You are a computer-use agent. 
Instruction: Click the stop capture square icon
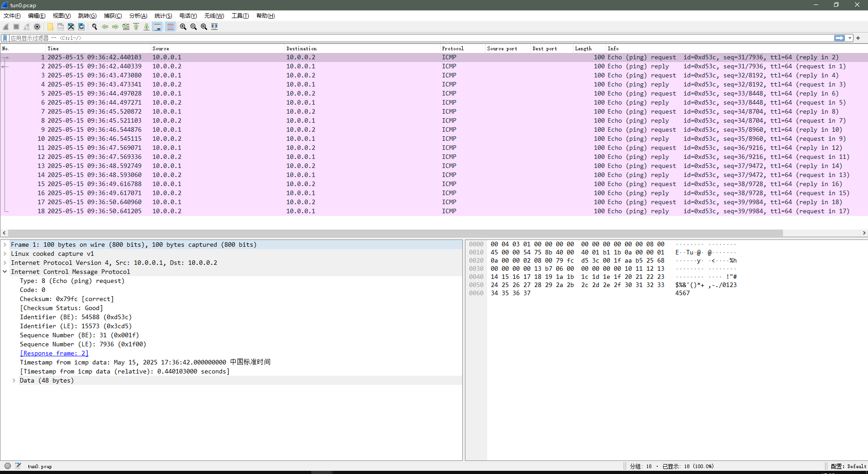tap(16, 27)
